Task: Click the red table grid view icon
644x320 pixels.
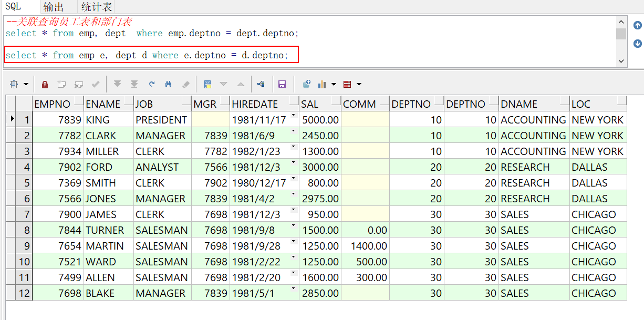Action: pyautogui.click(x=347, y=84)
